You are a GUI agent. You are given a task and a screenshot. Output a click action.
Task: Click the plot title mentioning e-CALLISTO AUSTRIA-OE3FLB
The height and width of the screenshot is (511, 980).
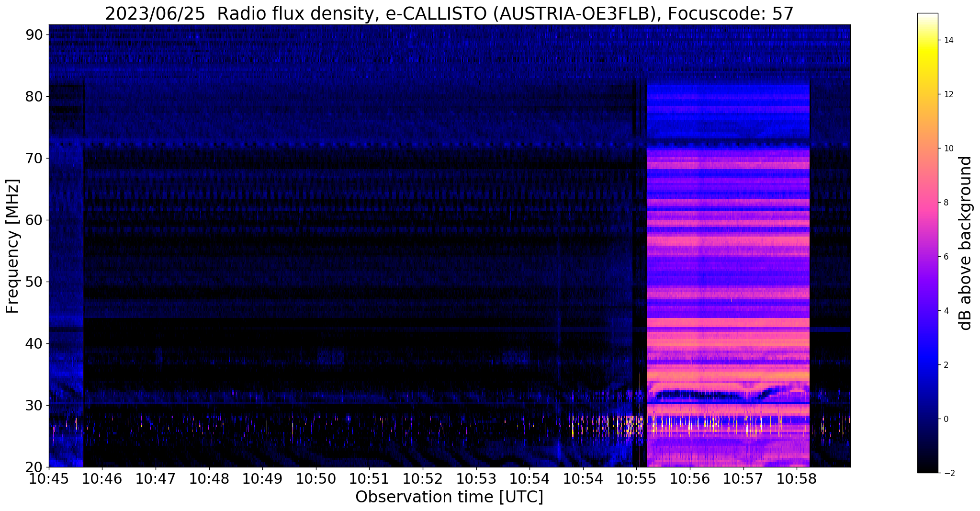pyautogui.click(x=450, y=13)
